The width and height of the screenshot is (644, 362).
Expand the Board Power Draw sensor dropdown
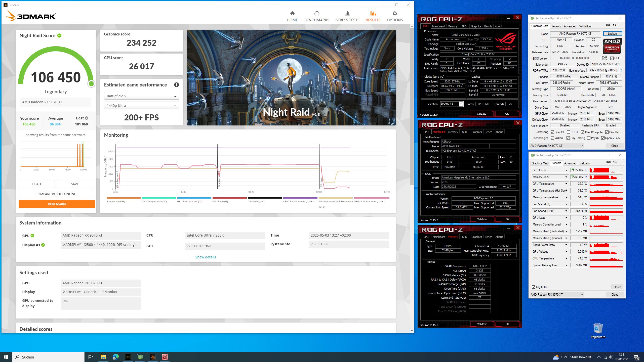pyautogui.click(x=566, y=245)
